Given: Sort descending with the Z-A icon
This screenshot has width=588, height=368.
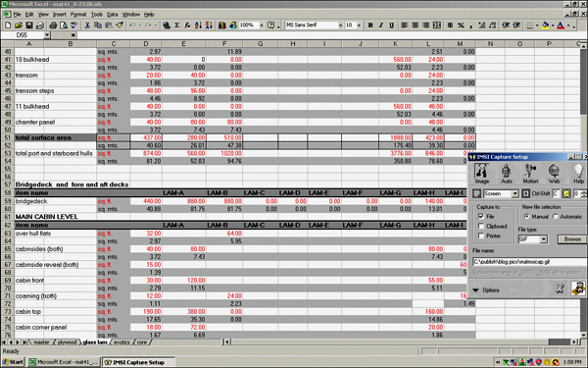Looking at the screenshot, I should (x=209, y=26).
